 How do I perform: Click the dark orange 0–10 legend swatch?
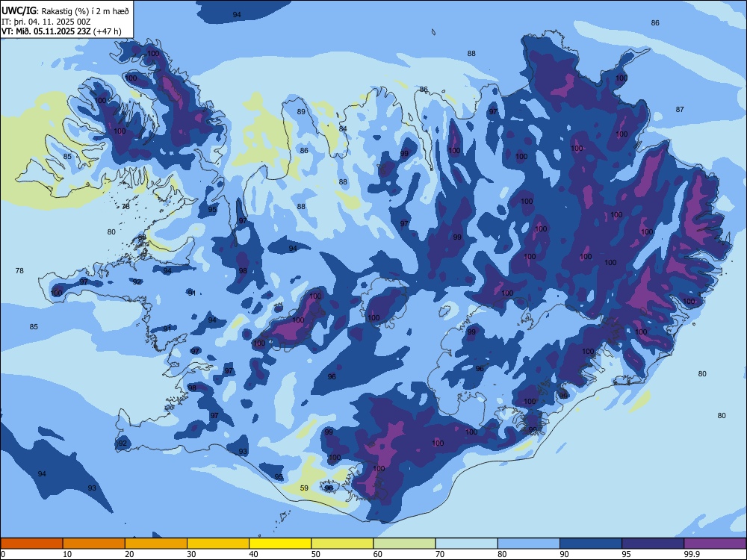click(x=31, y=544)
